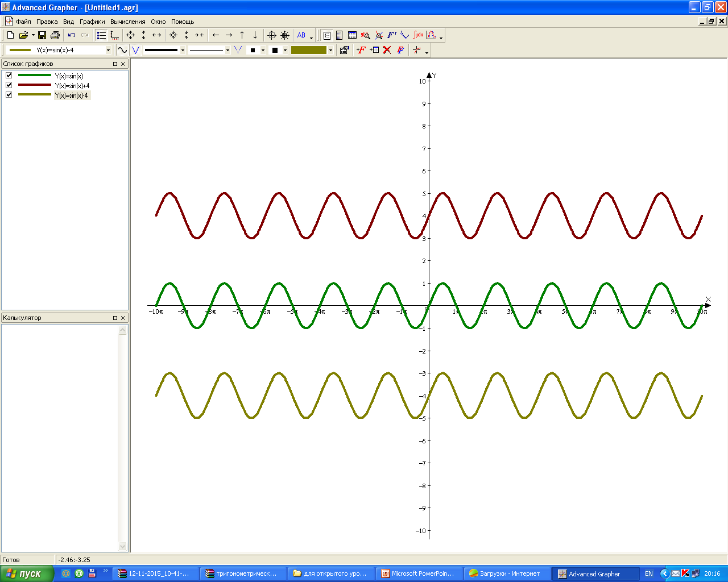This screenshot has width=728, height=582.
Task: Open regression analysis icon
Action: pos(431,35)
